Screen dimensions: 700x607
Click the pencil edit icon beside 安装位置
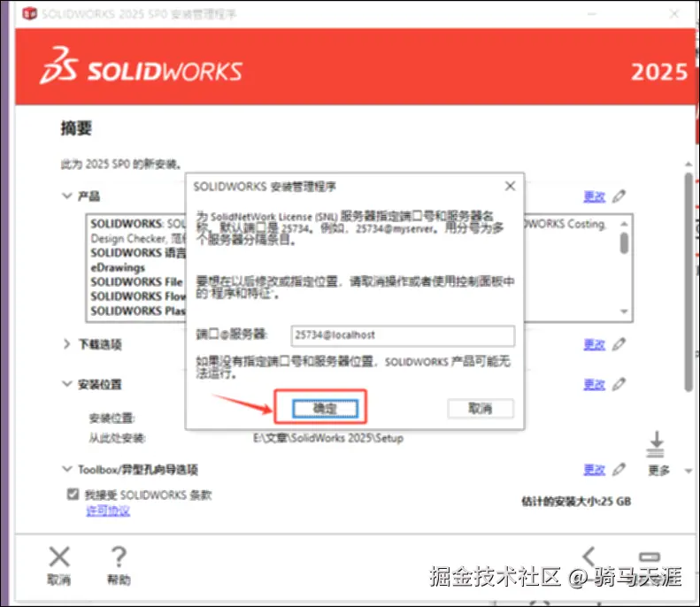coord(619,384)
